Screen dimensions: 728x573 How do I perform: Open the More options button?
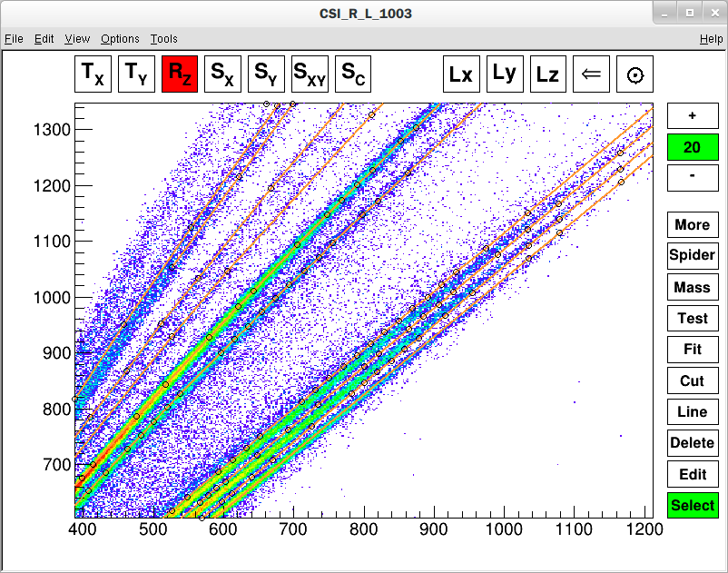[x=693, y=225]
